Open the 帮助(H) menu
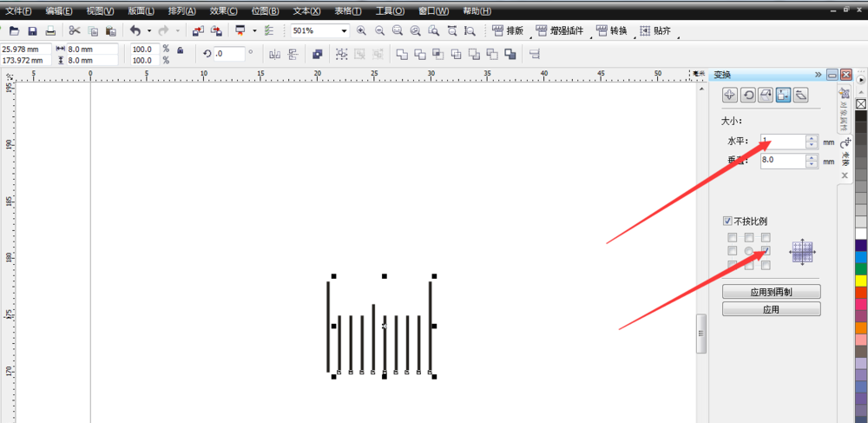868x423 pixels. pyautogui.click(x=477, y=11)
